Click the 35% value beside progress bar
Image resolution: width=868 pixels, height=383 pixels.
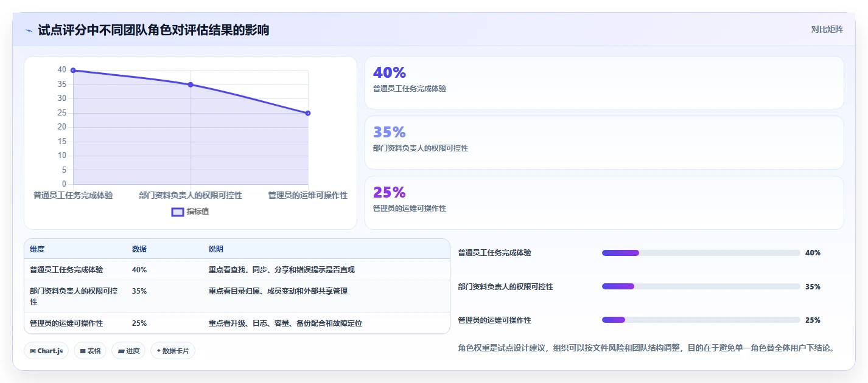click(813, 286)
